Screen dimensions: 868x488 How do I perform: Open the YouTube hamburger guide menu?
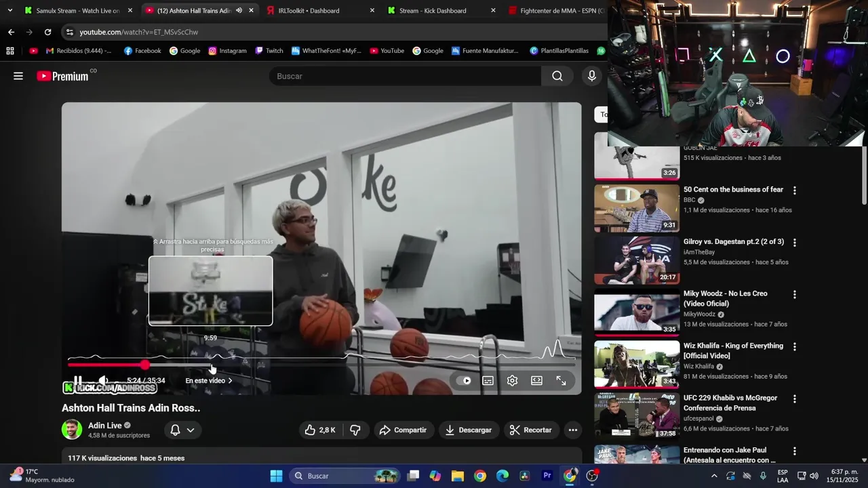click(18, 76)
